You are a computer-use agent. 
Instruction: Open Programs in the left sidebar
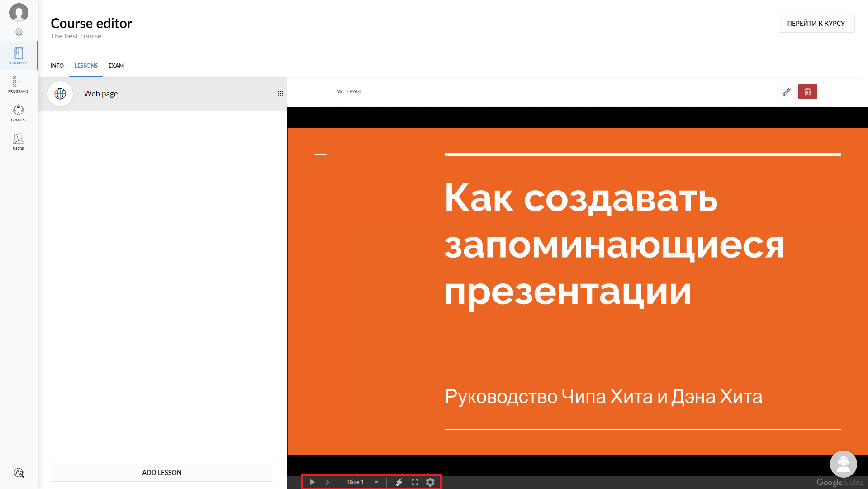coord(19,84)
